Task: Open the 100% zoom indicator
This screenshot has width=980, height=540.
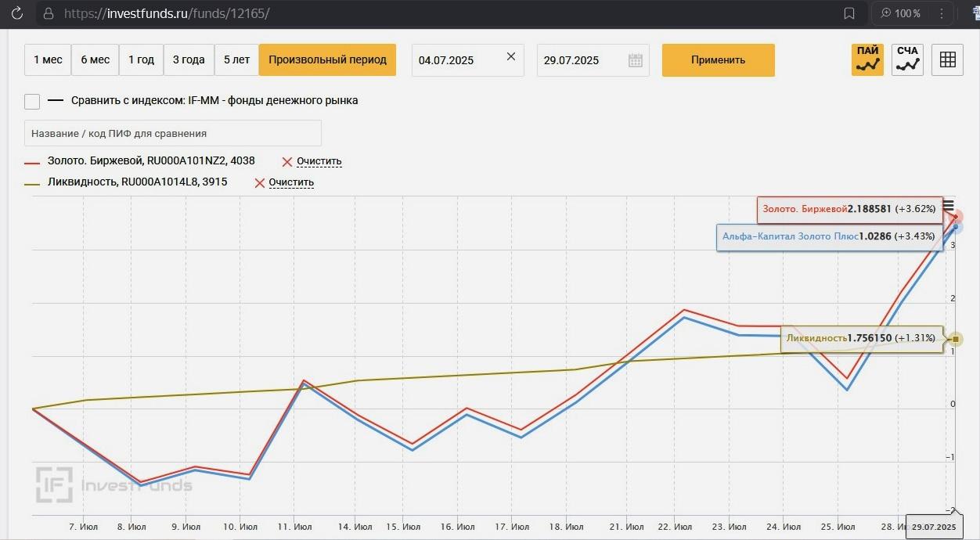Action: pos(900,13)
